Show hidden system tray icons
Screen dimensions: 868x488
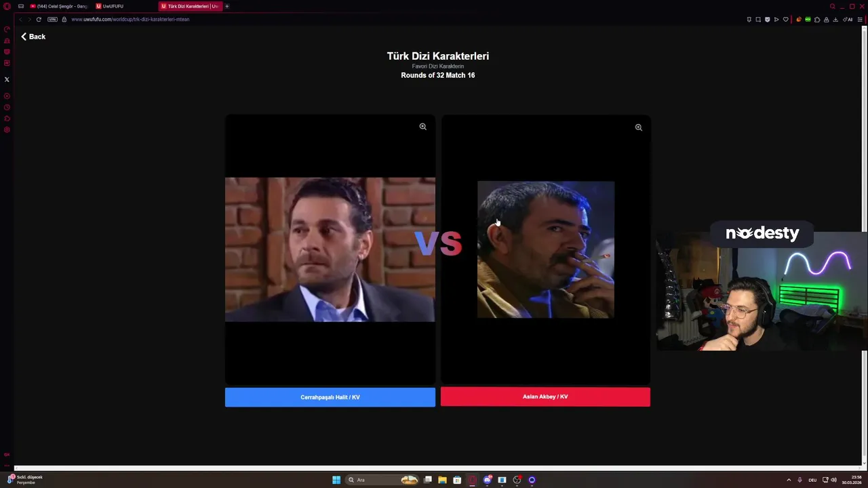coord(789,480)
